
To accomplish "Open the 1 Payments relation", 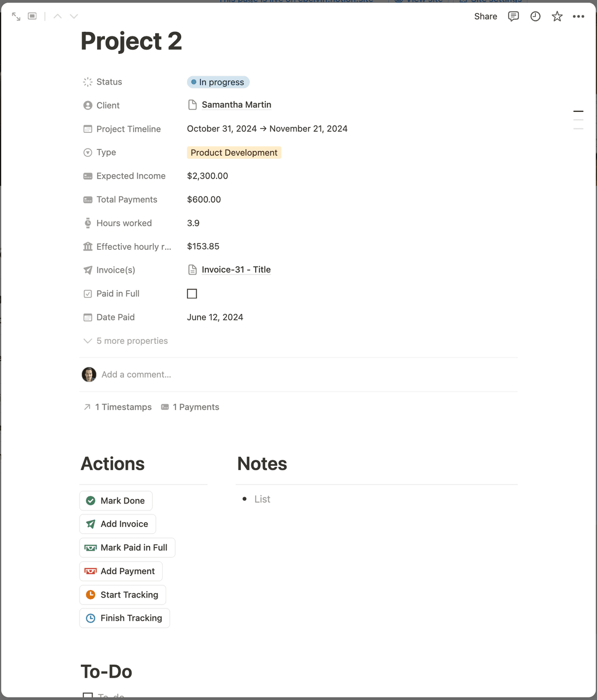I will [x=190, y=407].
